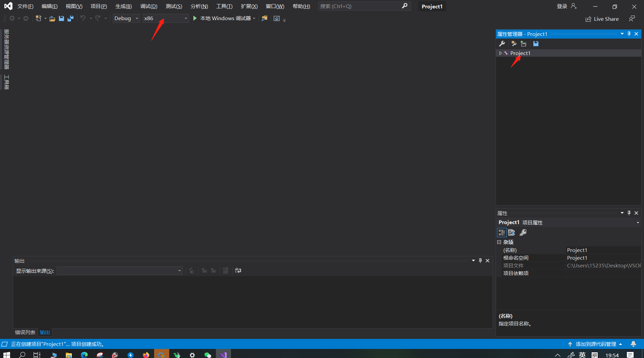Open the 显示输出来源 combo box
644x358 pixels.
tap(179, 271)
